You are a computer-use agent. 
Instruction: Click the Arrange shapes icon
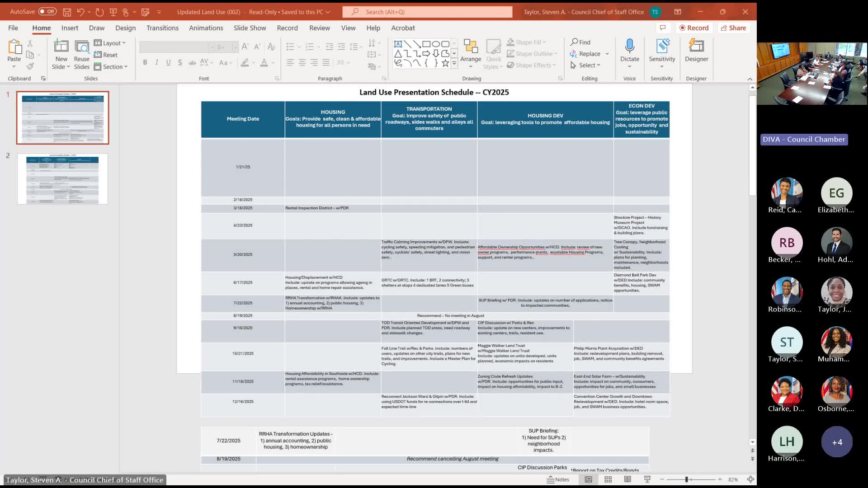pos(471,47)
